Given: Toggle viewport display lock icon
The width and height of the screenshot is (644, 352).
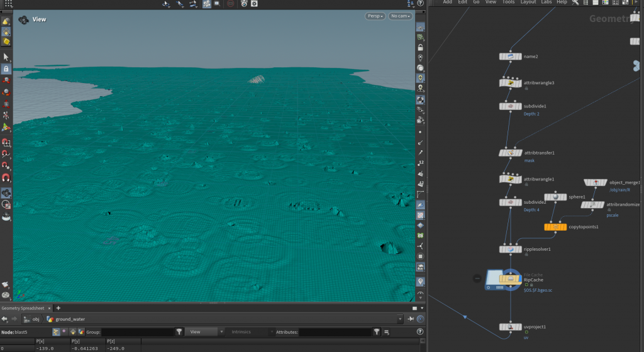Looking at the screenshot, I should click(x=420, y=47).
